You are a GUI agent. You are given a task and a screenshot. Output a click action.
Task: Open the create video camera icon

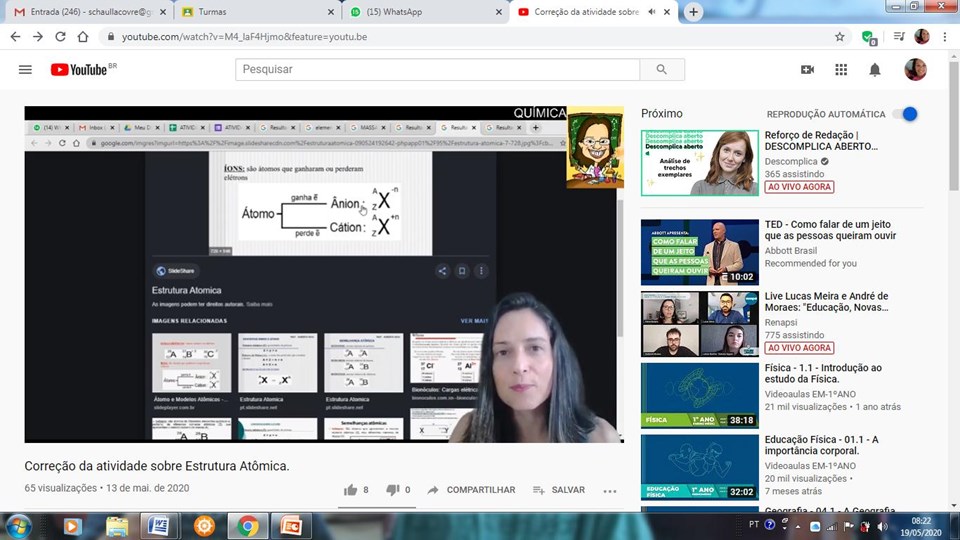[807, 69]
